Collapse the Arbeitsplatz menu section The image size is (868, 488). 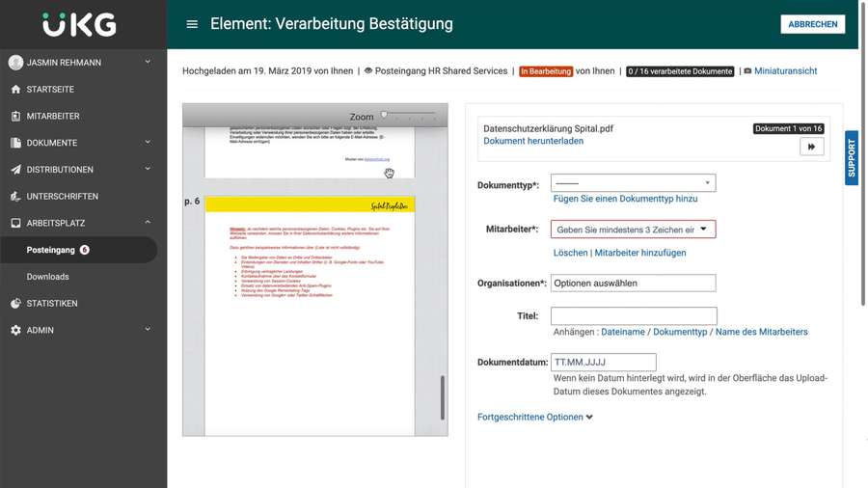coord(148,223)
